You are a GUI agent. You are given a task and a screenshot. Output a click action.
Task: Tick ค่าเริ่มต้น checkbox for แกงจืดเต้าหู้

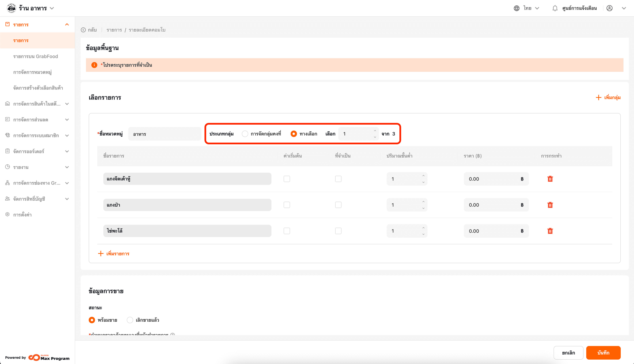point(287,179)
